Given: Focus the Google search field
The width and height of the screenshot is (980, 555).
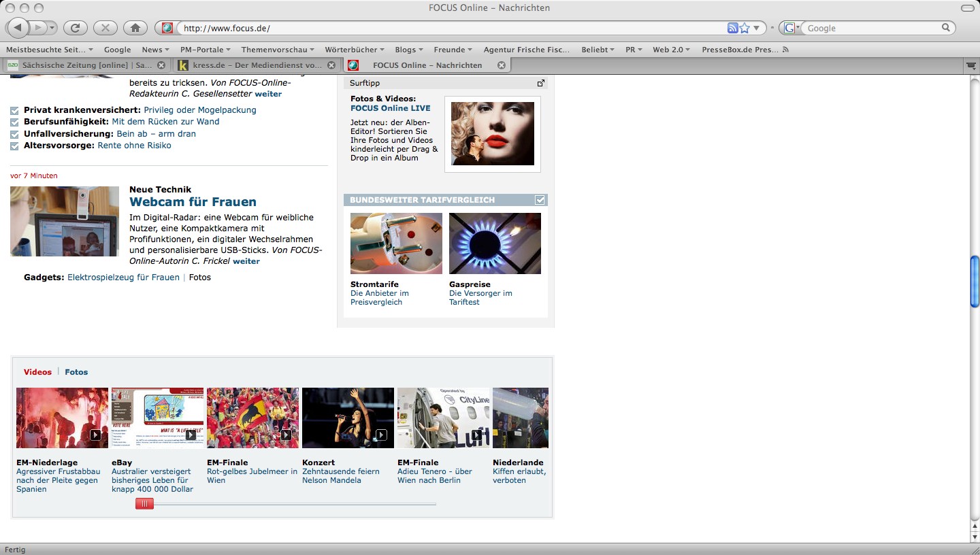Looking at the screenshot, I should 872,28.
